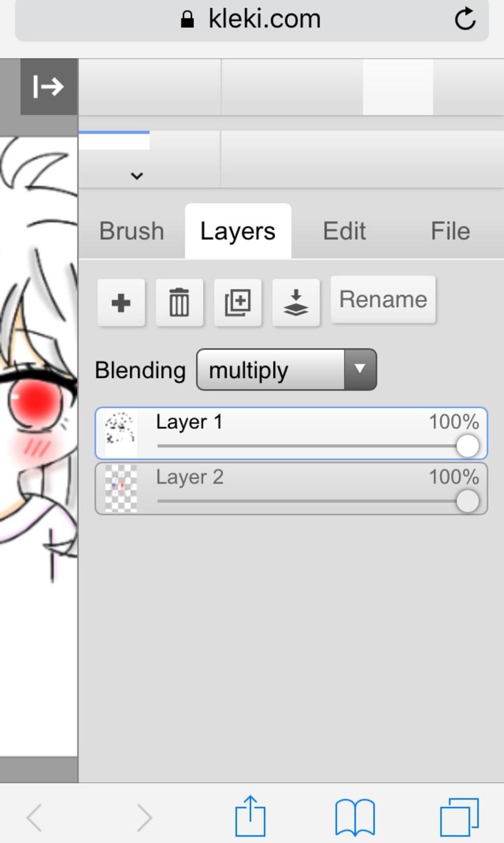Switch to the Brush tab
This screenshot has width=504, height=843.
pos(131,231)
